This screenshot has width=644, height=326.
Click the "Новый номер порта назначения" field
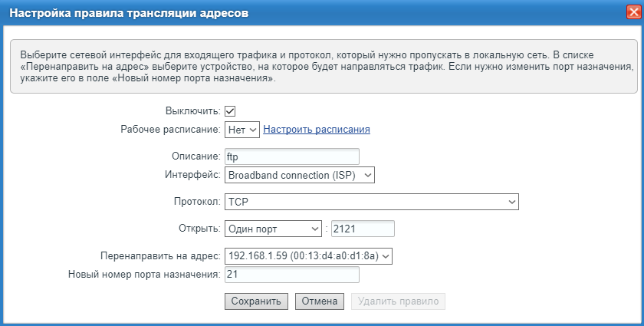click(x=291, y=275)
